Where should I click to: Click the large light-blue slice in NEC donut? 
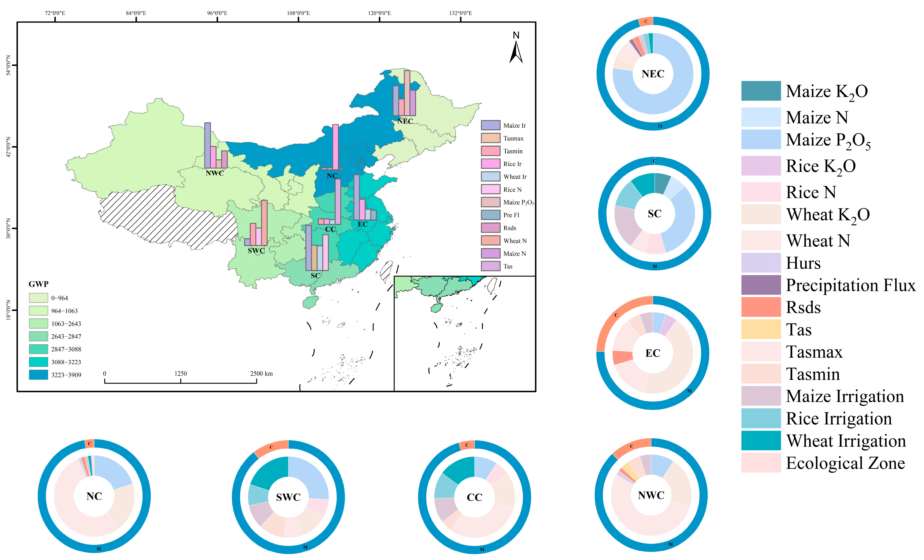(x=671, y=98)
